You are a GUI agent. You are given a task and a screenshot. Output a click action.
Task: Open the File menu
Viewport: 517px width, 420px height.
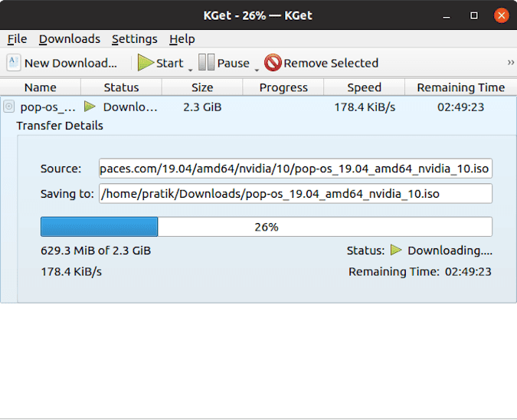[x=17, y=39]
